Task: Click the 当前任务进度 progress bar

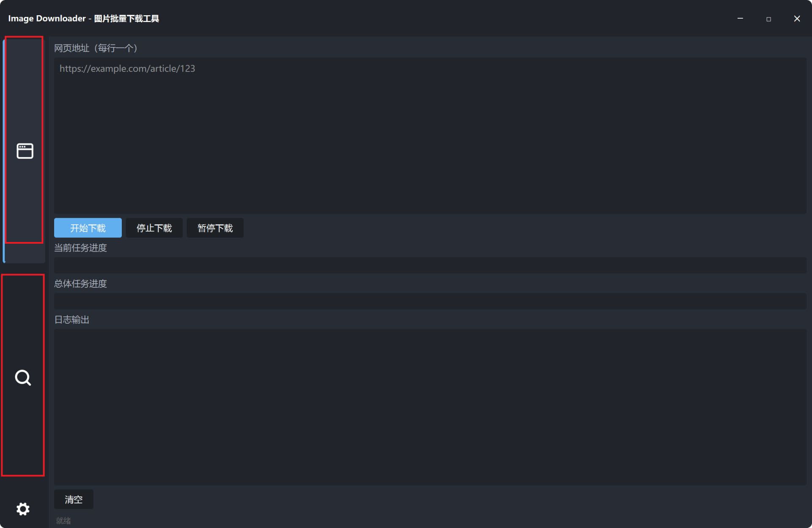Action: [x=430, y=265]
